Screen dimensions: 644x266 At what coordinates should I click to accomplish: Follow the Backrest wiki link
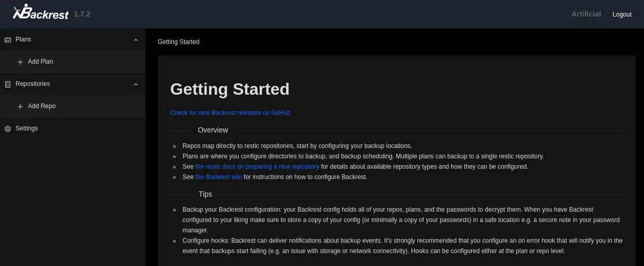click(218, 177)
